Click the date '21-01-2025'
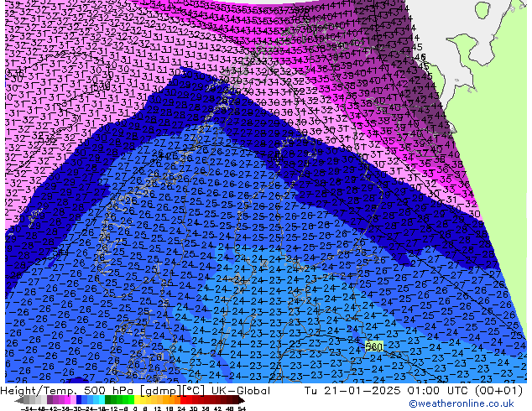Viewport: 532px width, 411px height. [362, 391]
